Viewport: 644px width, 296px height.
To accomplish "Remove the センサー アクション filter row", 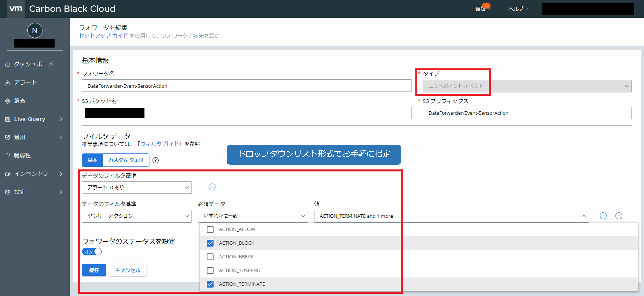I will point(603,216).
